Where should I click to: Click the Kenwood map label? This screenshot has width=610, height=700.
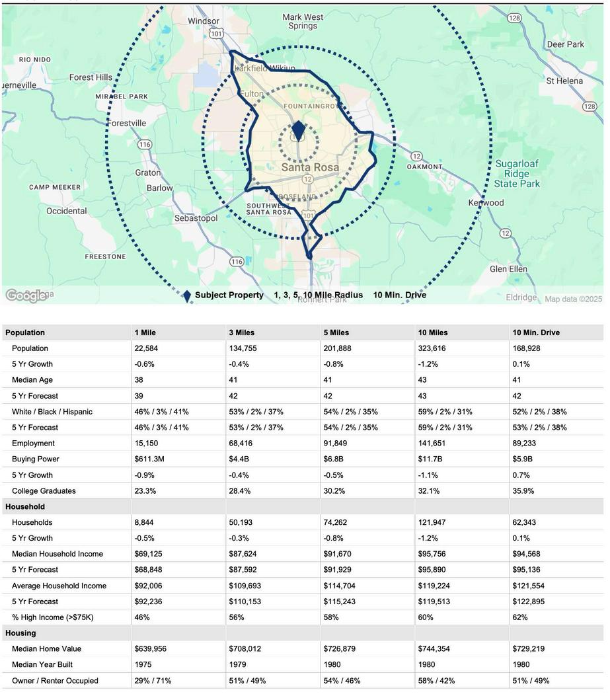(486, 203)
